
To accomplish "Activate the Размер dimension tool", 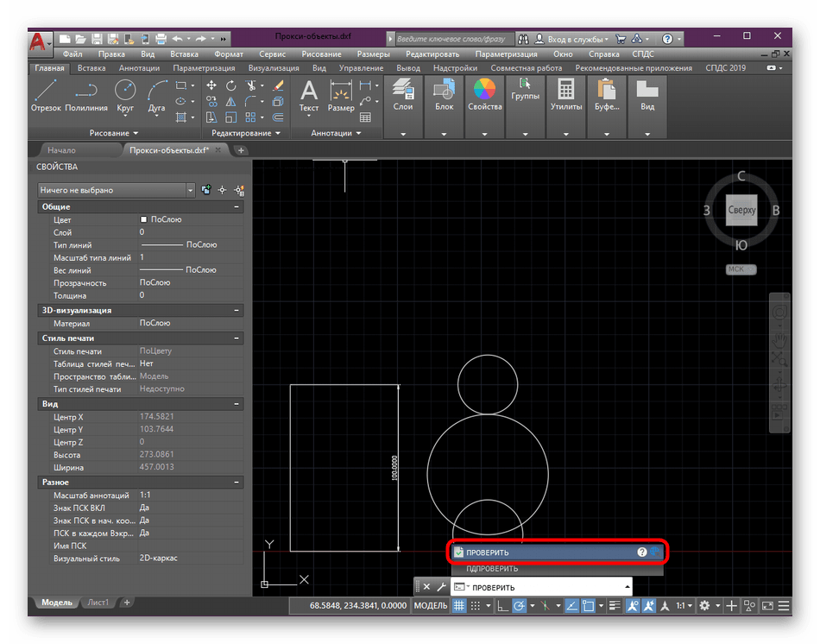I will point(341,95).
